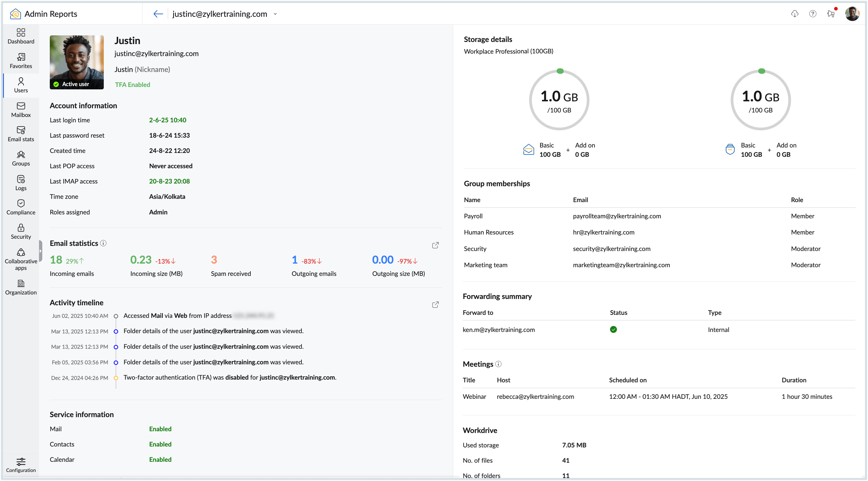Click the Mar 13 12:13 PM timeline marker
Viewport: 868px width, 481px height.
click(x=116, y=331)
